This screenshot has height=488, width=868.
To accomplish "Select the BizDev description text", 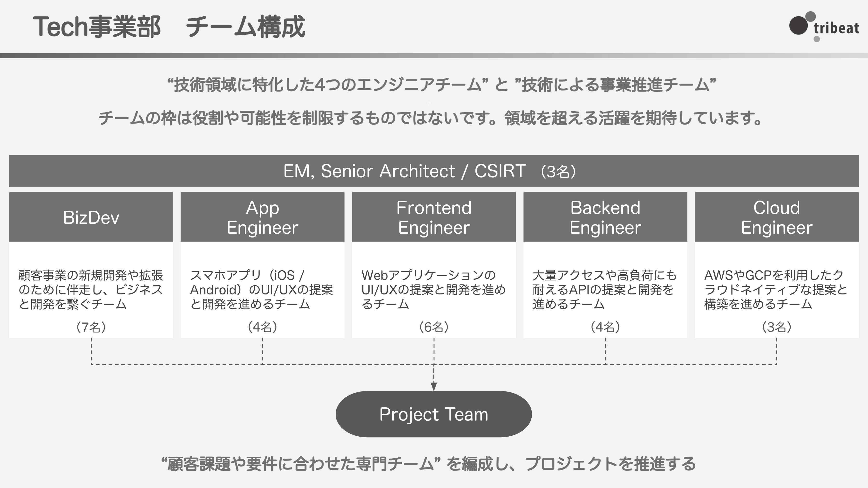I will point(91,290).
